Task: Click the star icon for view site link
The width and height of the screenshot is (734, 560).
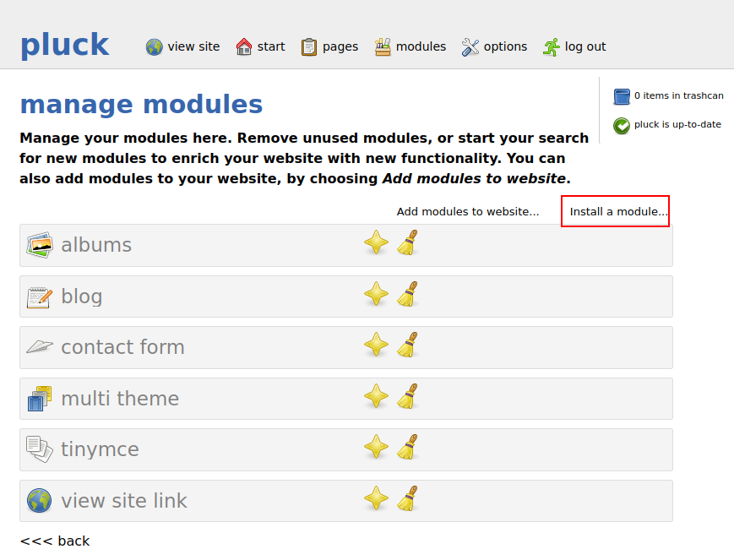Action: point(376,499)
